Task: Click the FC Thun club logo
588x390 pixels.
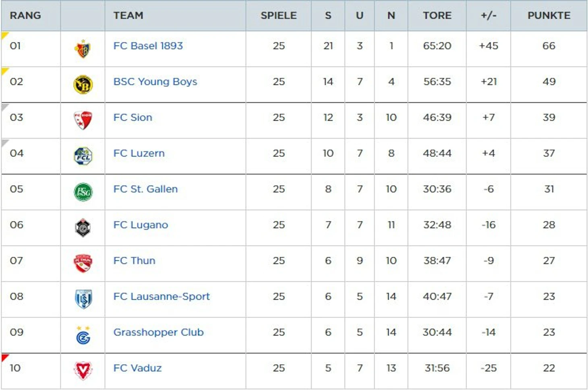Action: pyautogui.click(x=83, y=264)
